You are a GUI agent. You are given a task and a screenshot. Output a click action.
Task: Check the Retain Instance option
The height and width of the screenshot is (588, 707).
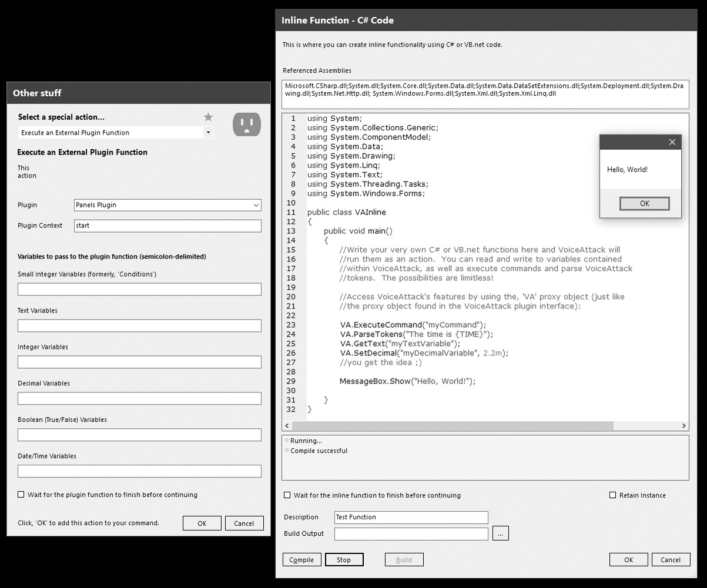[612, 495]
